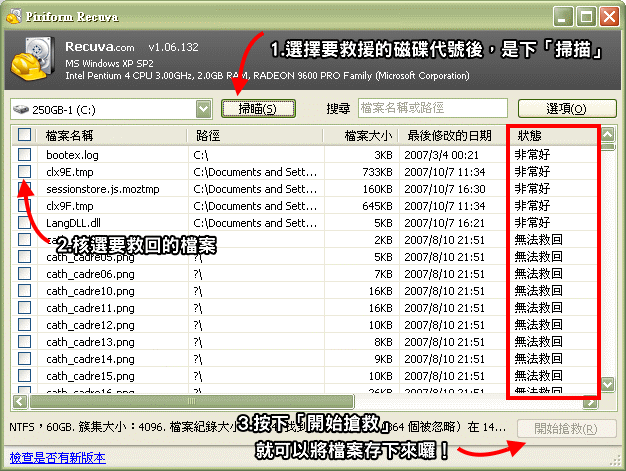Click the 無法救回 status of cath_cadre10.png

[x=539, y=291]
